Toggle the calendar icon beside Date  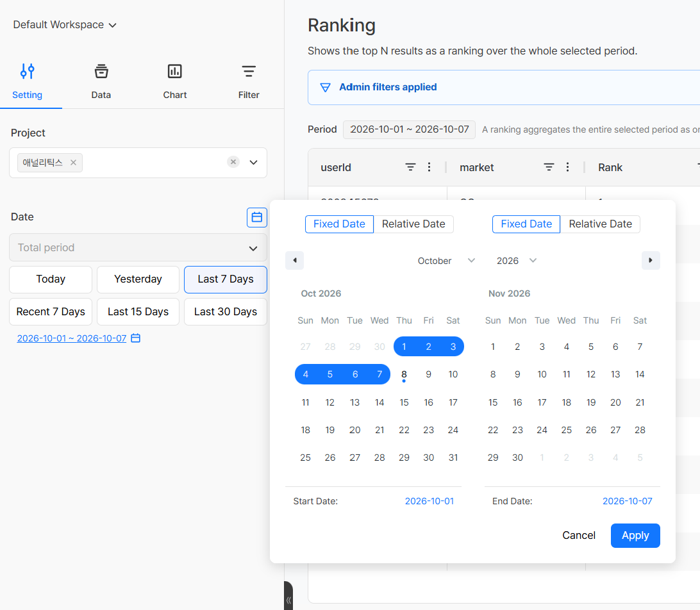[x=256, y=217]
